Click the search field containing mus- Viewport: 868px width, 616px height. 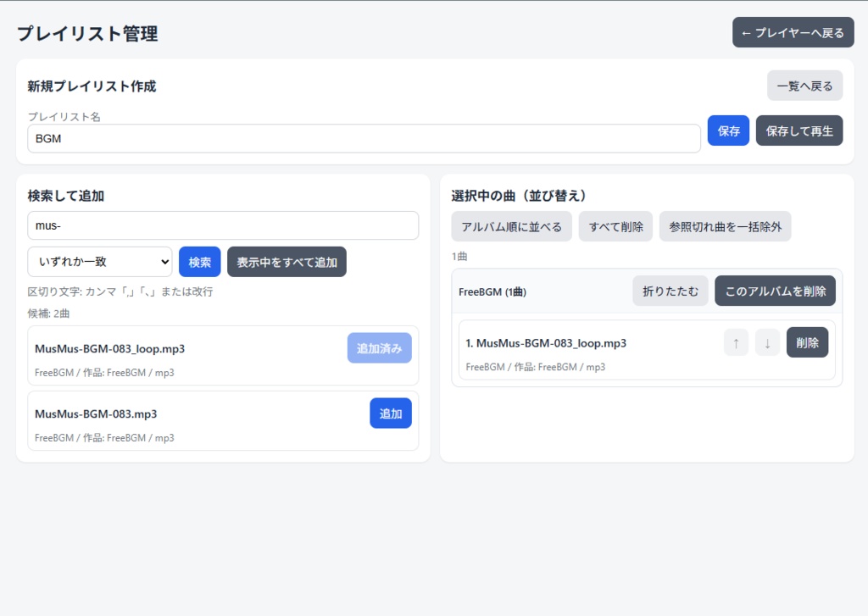pyautogui.click(x=222, y=225)
